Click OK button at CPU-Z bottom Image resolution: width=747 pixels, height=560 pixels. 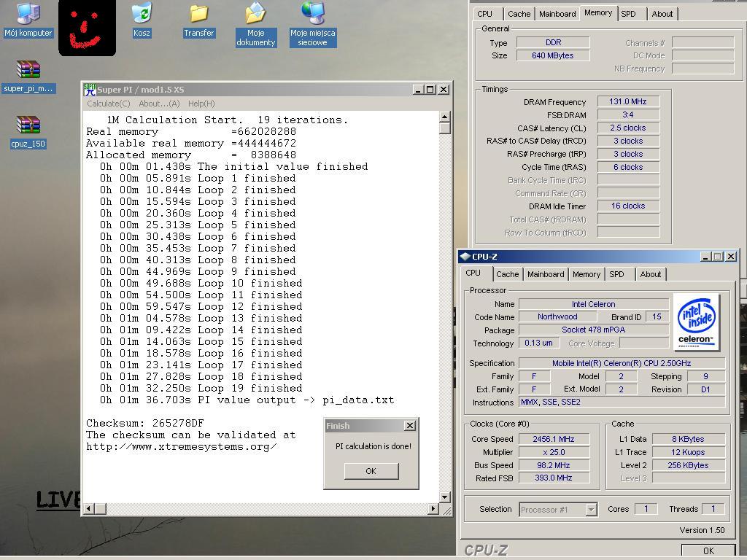click(708, 551)
